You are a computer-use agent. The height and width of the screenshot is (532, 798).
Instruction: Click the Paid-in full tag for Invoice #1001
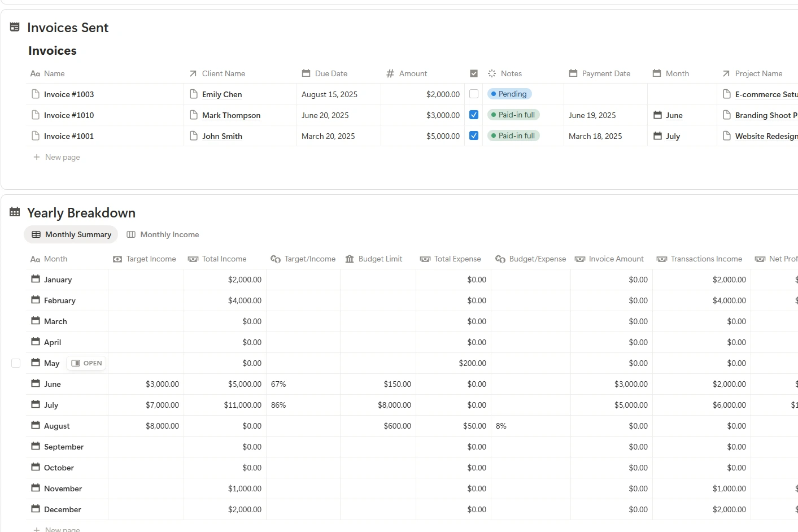513,136
